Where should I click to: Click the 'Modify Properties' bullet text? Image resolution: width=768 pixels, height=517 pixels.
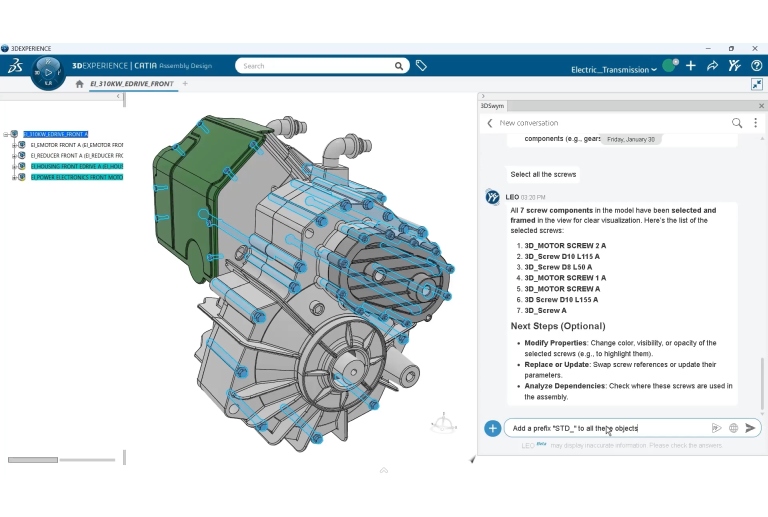pyautogui.click(x=555, y=343)
